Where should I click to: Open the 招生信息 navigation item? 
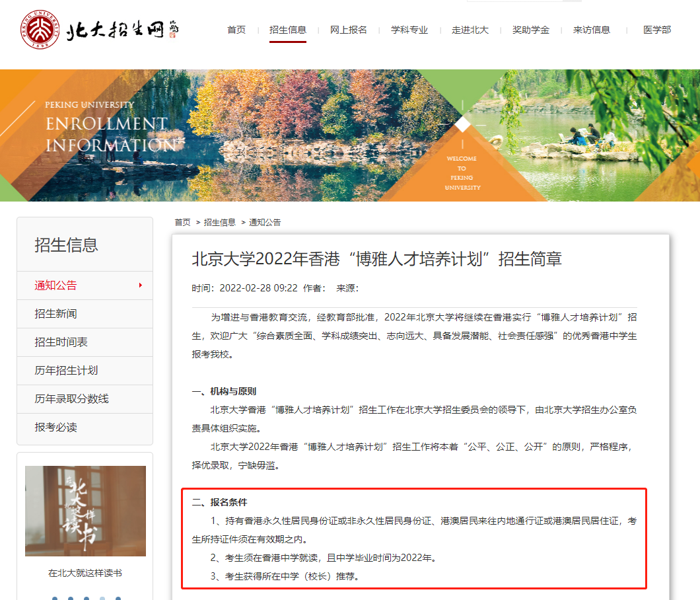coord(287,30)
